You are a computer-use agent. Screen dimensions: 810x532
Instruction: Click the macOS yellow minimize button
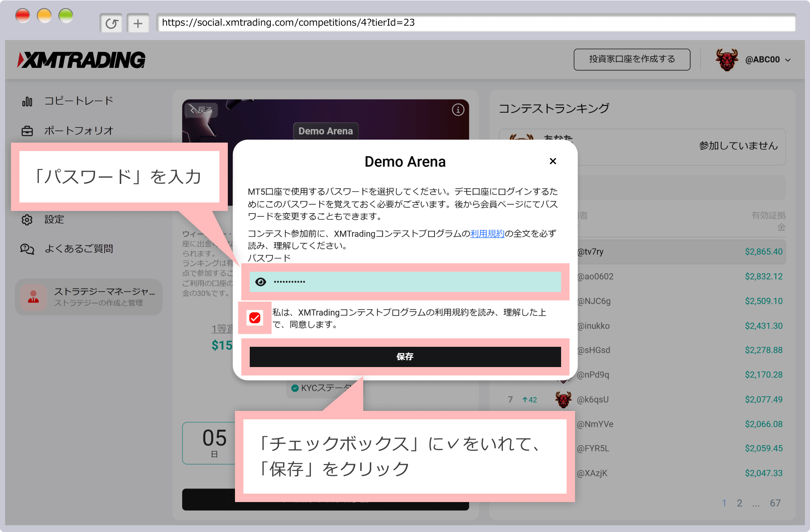(x=44, y=16)
